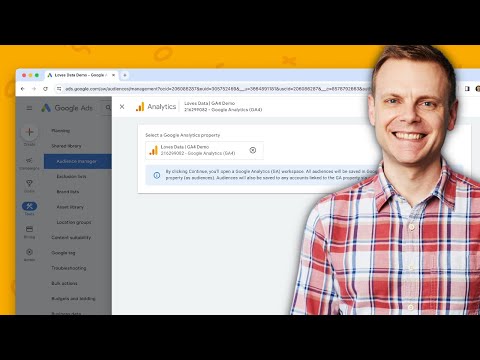The width and height of the screenshot is (480, 360).
Task: Expand Bulk actions section
Action: (64, 283)
